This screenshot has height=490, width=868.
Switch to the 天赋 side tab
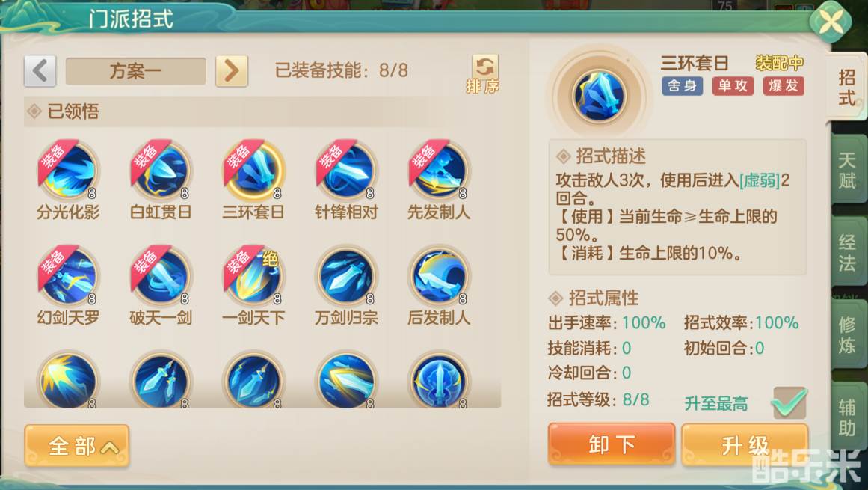click(x=848, y=170)
